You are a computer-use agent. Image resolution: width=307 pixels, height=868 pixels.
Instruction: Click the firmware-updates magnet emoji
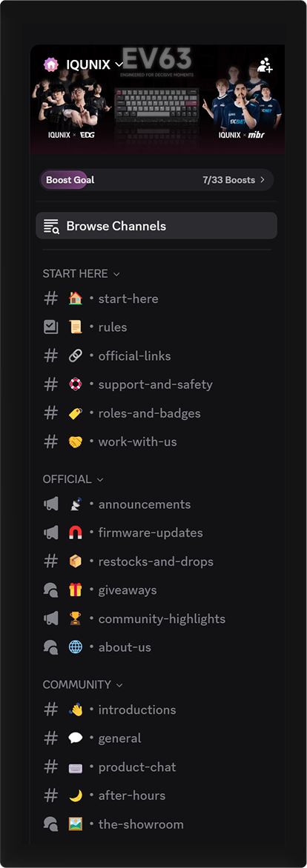76,533
